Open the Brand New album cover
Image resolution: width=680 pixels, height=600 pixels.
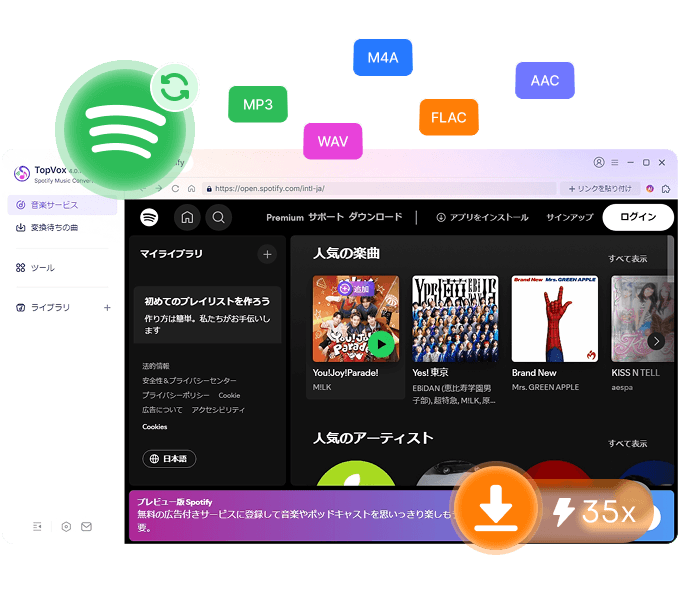click(555, 319)
